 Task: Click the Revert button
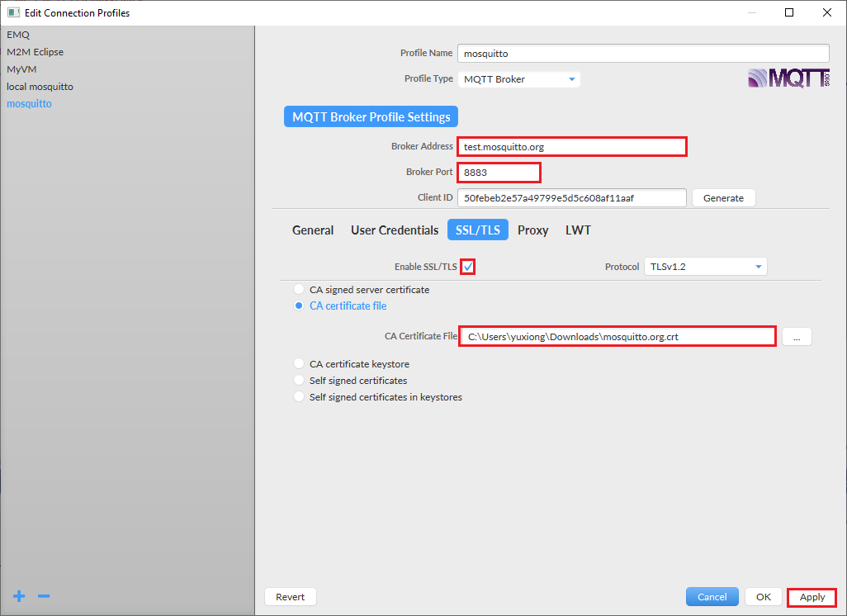tap(290, 596)
